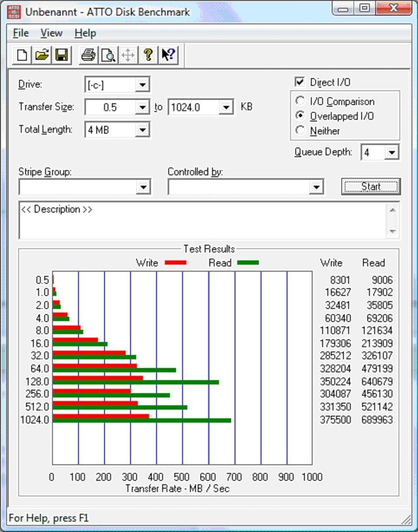
Task: Click the read value 9006
Action: (x=382, y=280)
